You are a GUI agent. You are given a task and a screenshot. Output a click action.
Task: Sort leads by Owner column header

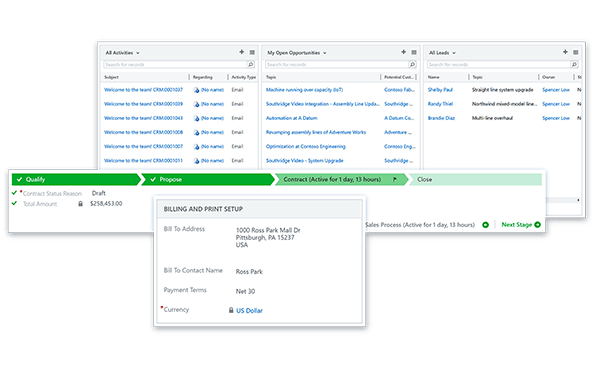tap(549, 77)
